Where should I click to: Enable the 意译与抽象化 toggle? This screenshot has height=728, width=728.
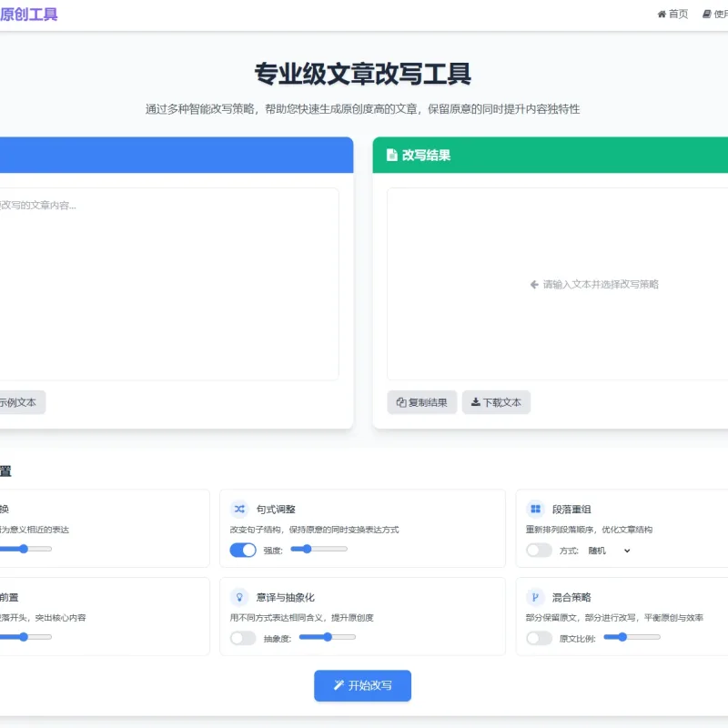tap(243, 639)
